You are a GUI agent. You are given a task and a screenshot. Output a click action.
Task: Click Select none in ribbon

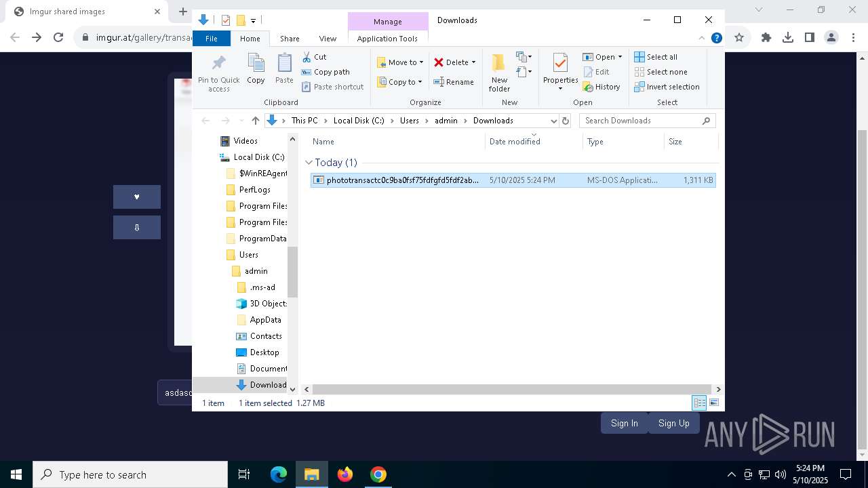pos(660,72)
